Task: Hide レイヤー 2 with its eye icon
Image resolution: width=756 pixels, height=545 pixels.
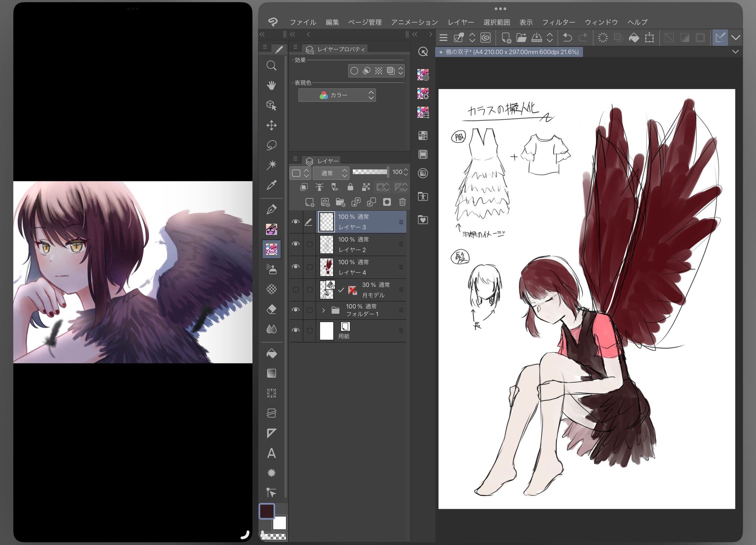Action: tap(295, 244)
